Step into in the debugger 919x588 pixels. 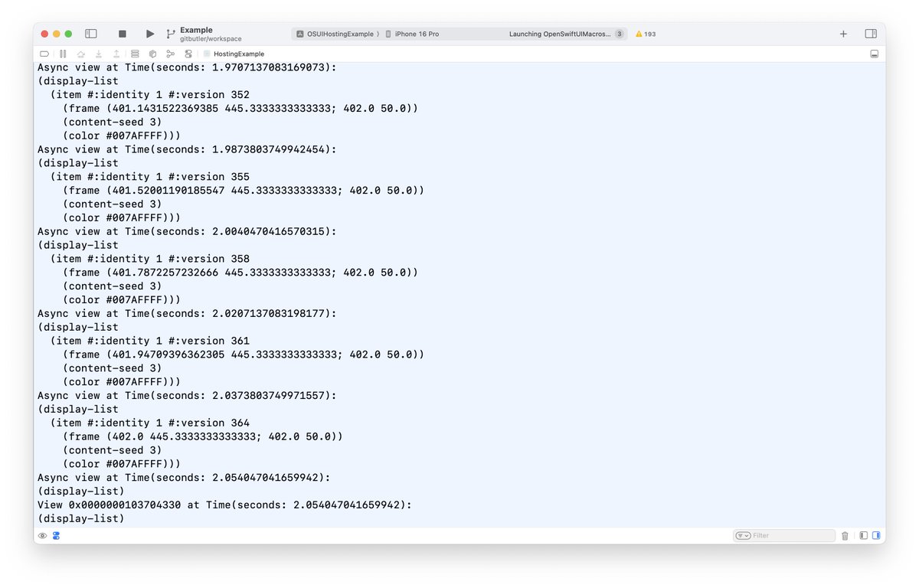click(99, 54)
